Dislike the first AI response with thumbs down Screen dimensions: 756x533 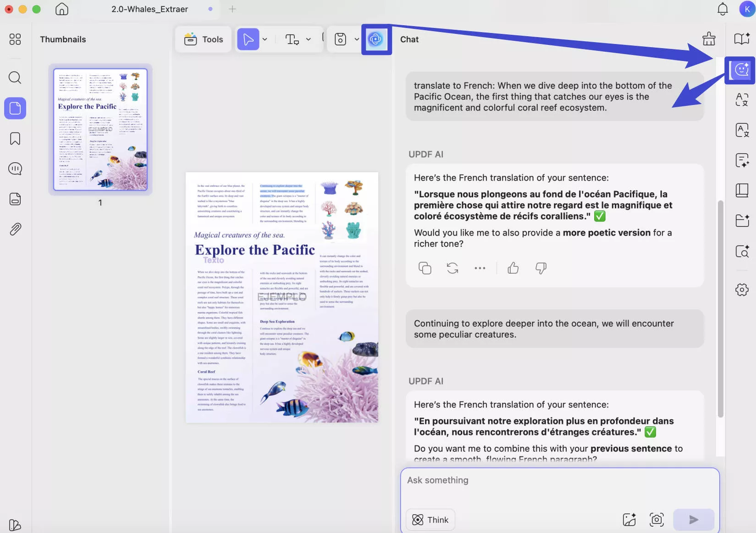pos(541,268)
